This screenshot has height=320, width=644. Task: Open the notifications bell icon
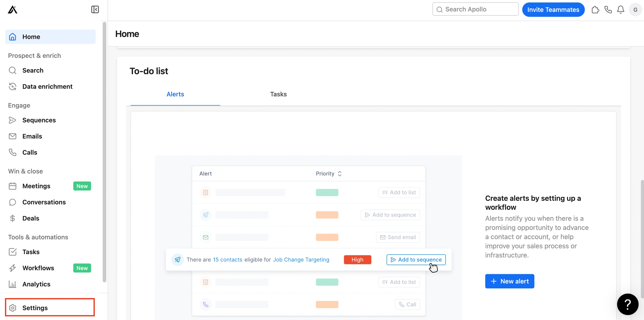[621, 10]
